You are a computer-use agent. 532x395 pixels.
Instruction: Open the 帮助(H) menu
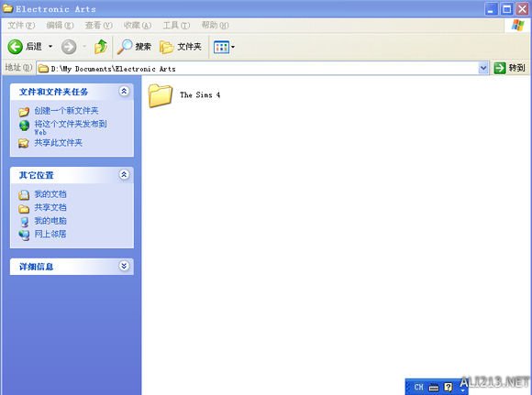point(216,25)
